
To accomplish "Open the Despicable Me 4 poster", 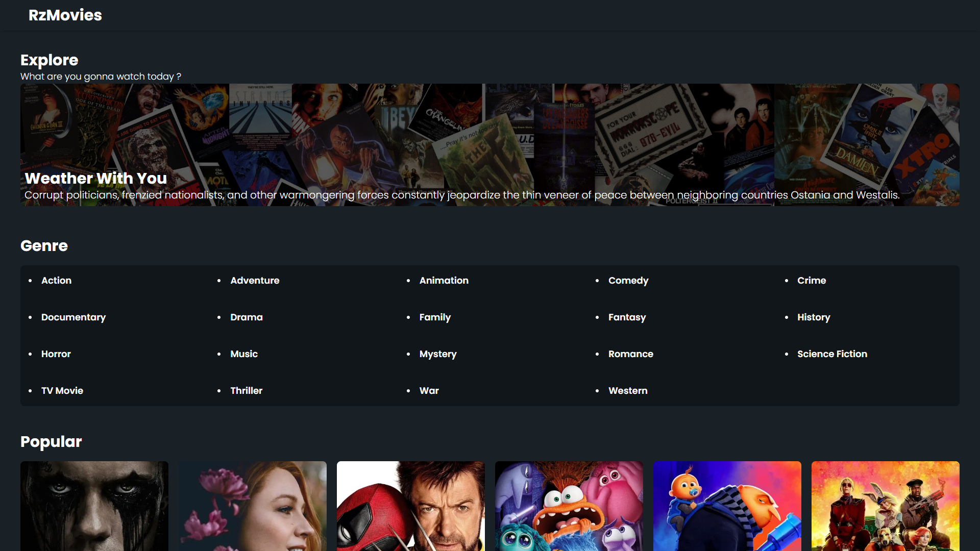I will [x=727, y=506].
